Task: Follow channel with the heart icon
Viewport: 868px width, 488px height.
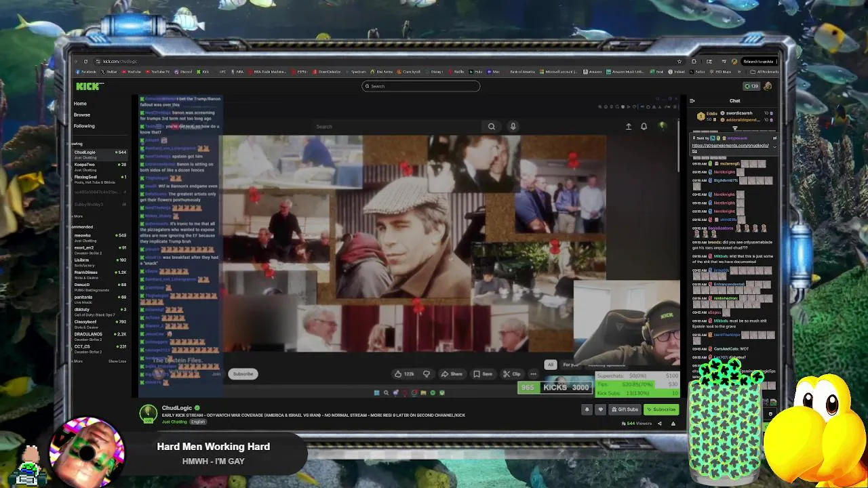Action: [x=600, y=409]
